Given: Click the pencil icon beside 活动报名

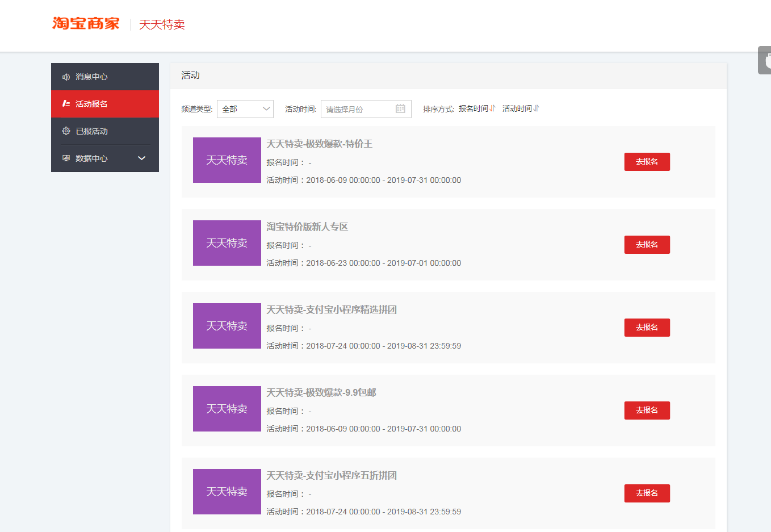Looking at the screenshot, I should click(66, 104).
